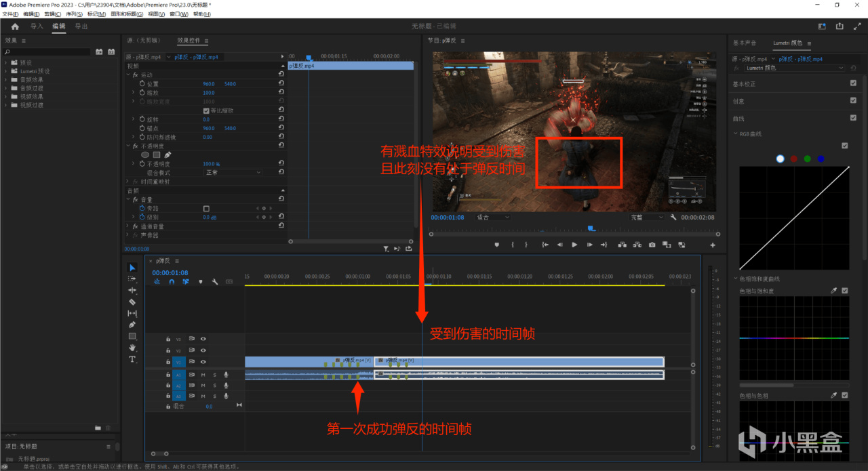
Task: Open the Essential Sound panel tab
Action: 745,43
